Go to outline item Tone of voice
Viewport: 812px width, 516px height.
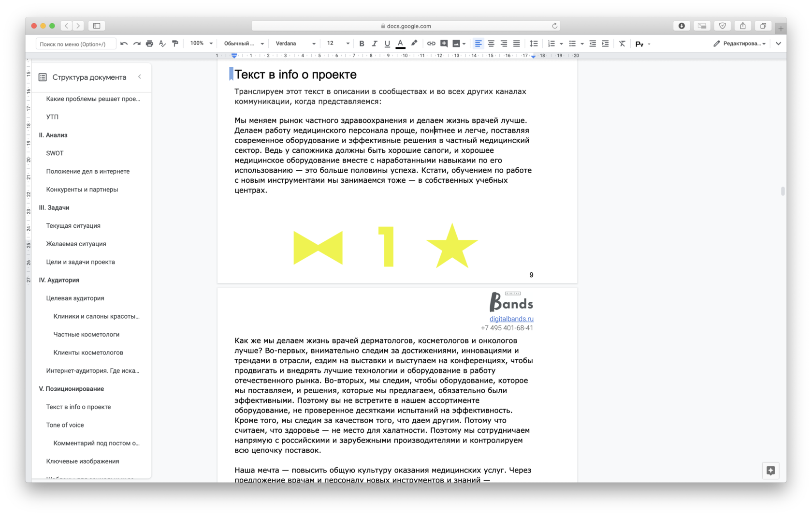click(65, 425)
